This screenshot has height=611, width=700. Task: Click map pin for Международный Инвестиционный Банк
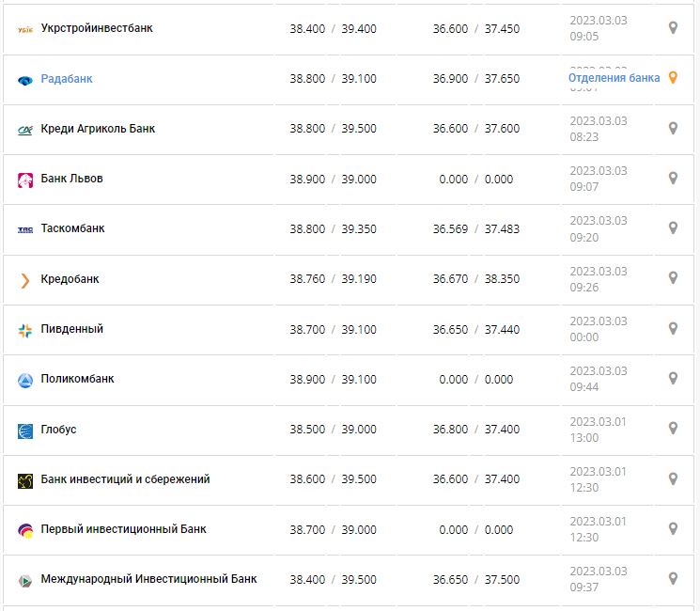coord(673,578)
